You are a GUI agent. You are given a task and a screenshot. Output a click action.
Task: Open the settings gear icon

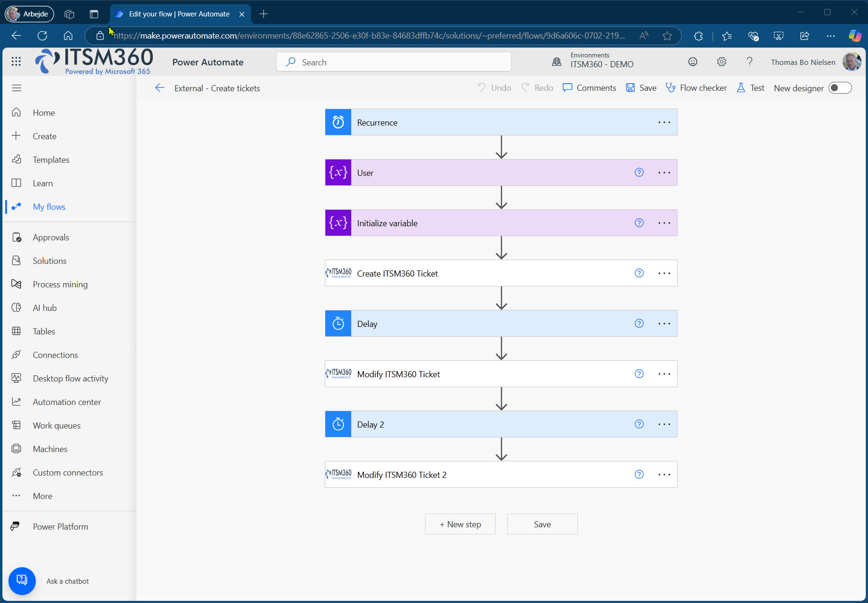point(721,62)
